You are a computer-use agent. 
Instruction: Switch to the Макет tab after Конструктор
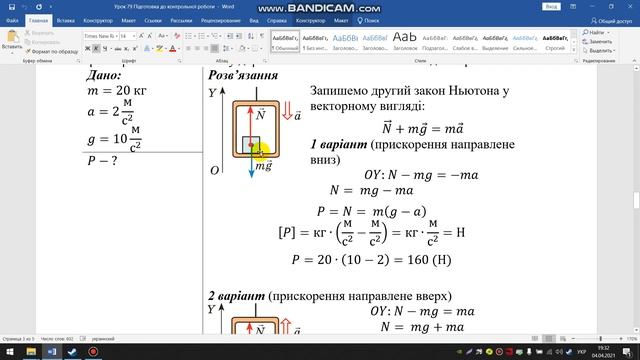128,20
